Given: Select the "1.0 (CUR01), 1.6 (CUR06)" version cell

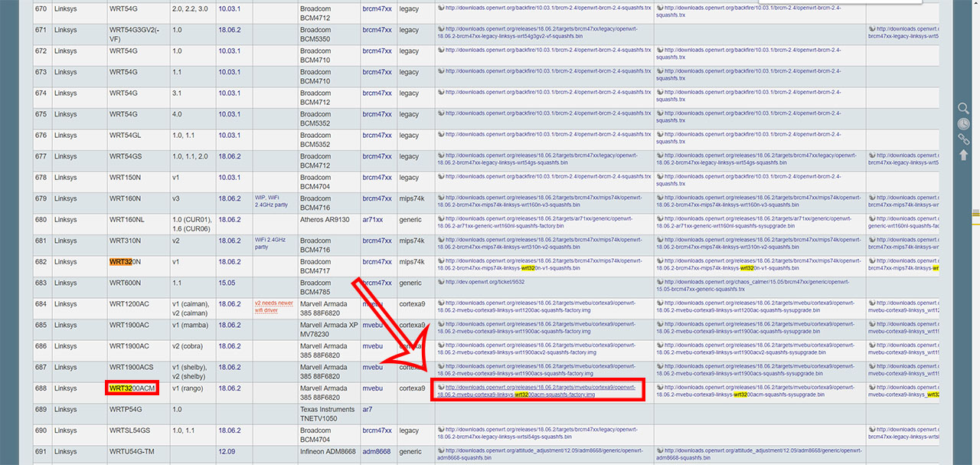Looking at the screenshot, I should tap(191, 224).
